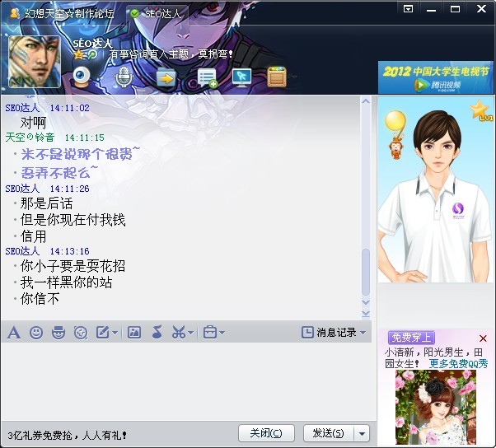Click the LV1 star badge on QQ show
The height and width of the screenshot is (448, 496).
(x=481, y=110)
